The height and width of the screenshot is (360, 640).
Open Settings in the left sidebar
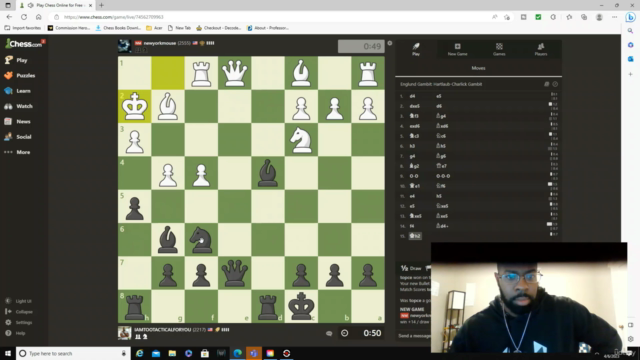pos(19,322)
